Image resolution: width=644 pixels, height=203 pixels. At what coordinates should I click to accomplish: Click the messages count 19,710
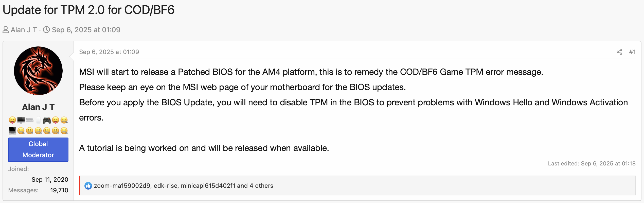[59, 190]
